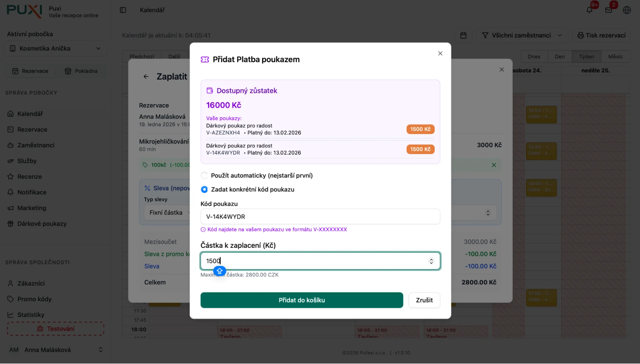Click the Přidat do košíku button
Image resolution: width=640 pixels, height=364 pixels.
click(x=302, y=300)
